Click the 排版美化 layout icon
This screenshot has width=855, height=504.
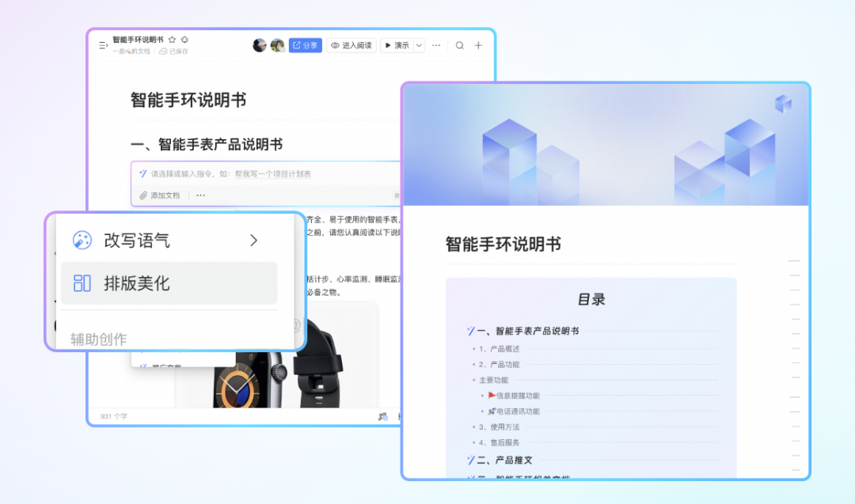click(x=82, y=283)
